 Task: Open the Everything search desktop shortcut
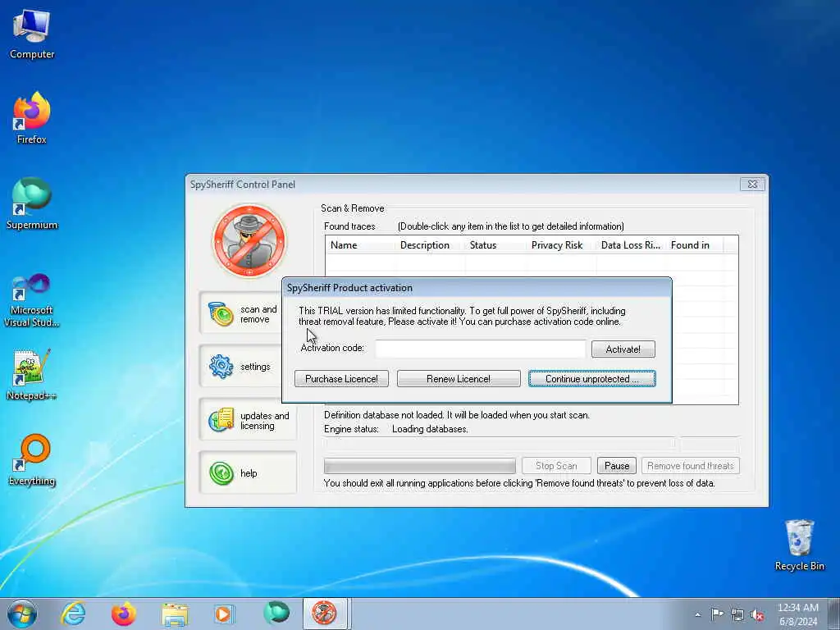(x=32, y=459)
